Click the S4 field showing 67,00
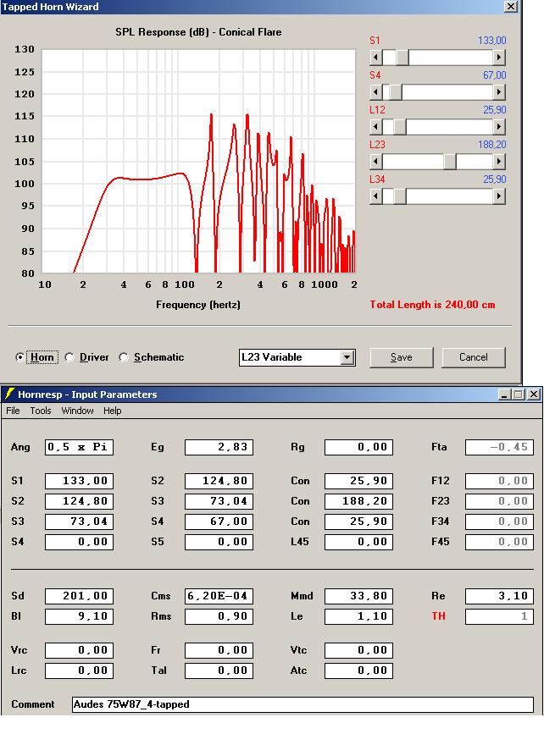The image size is (544, 756). (x=219, y=521)
